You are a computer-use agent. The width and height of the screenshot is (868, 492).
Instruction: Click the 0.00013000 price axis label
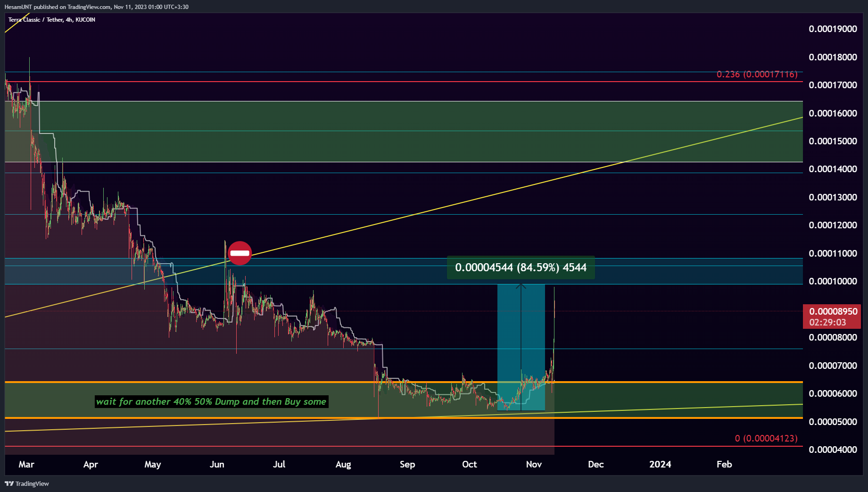click(833, 197)
